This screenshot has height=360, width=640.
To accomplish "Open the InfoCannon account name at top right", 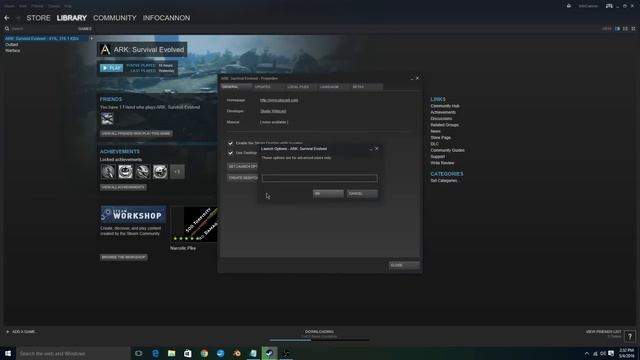I will click(588, 6).
